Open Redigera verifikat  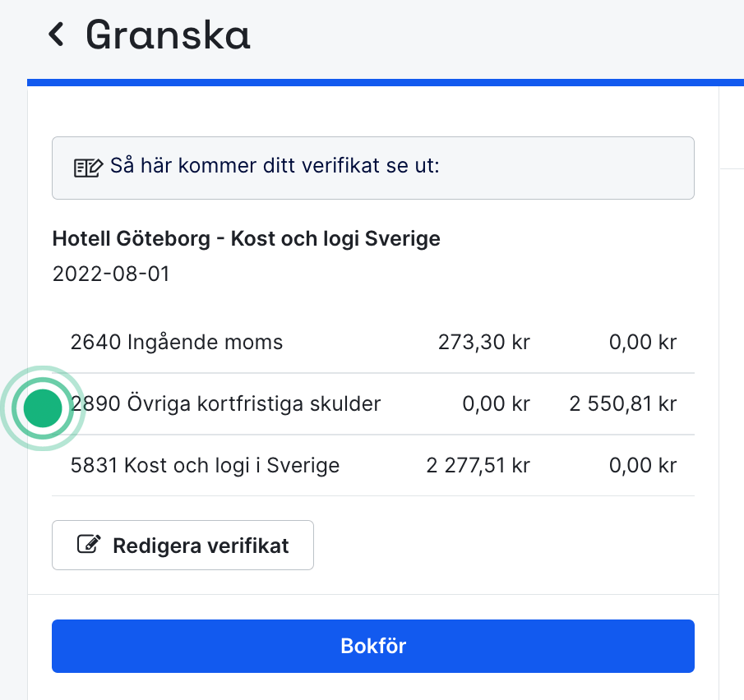(183, 544)
